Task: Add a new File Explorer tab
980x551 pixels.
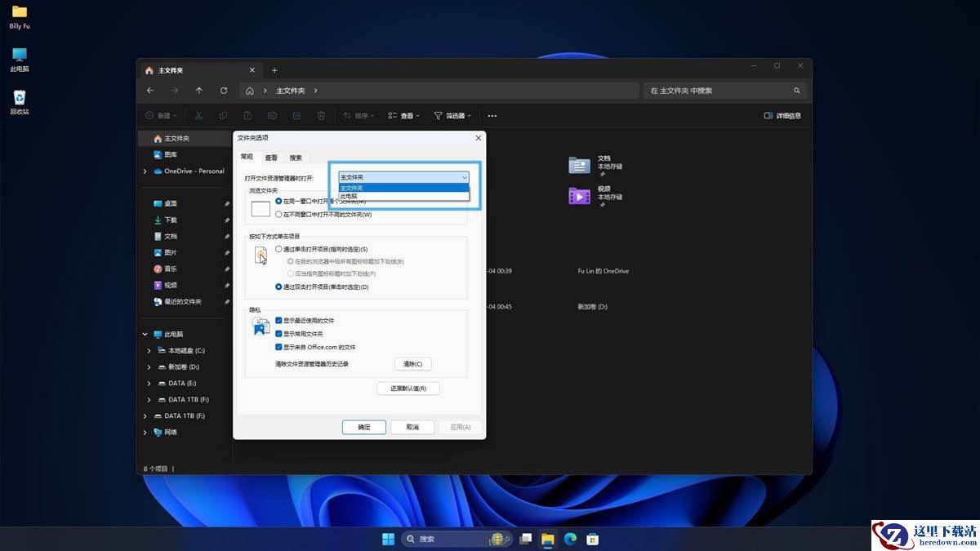Action: pyautogui.click(x=274, y=70)
